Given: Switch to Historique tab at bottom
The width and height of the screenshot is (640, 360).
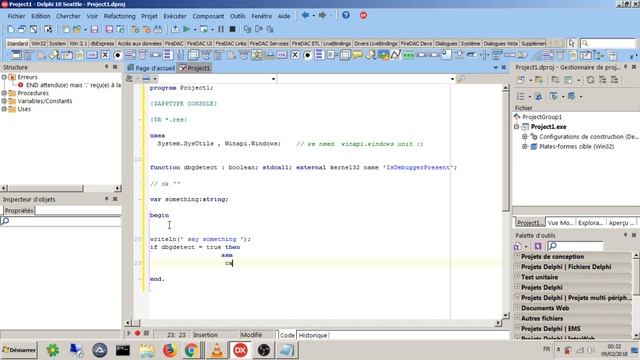Looking at the screenshot, I should (313, 335).
